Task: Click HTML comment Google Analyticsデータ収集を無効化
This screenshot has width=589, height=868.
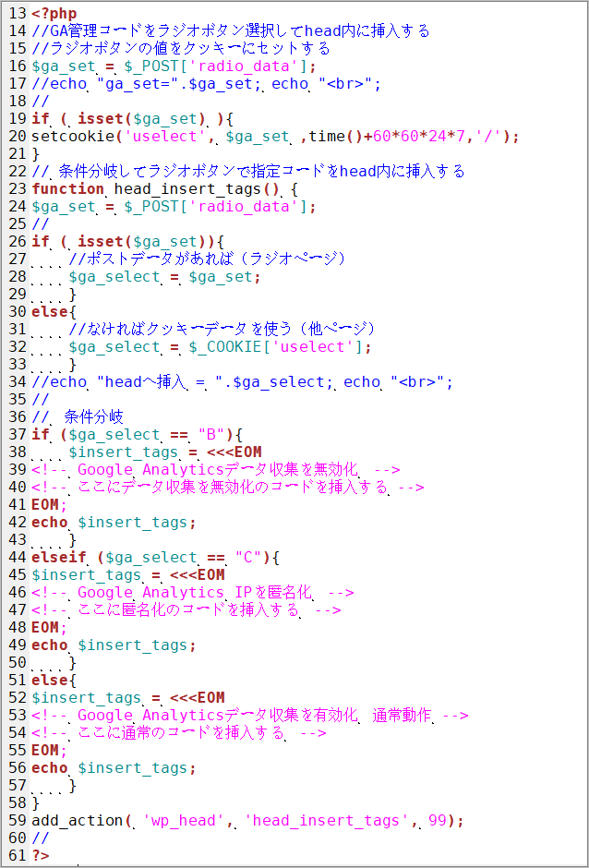Action: coord(216,470)
